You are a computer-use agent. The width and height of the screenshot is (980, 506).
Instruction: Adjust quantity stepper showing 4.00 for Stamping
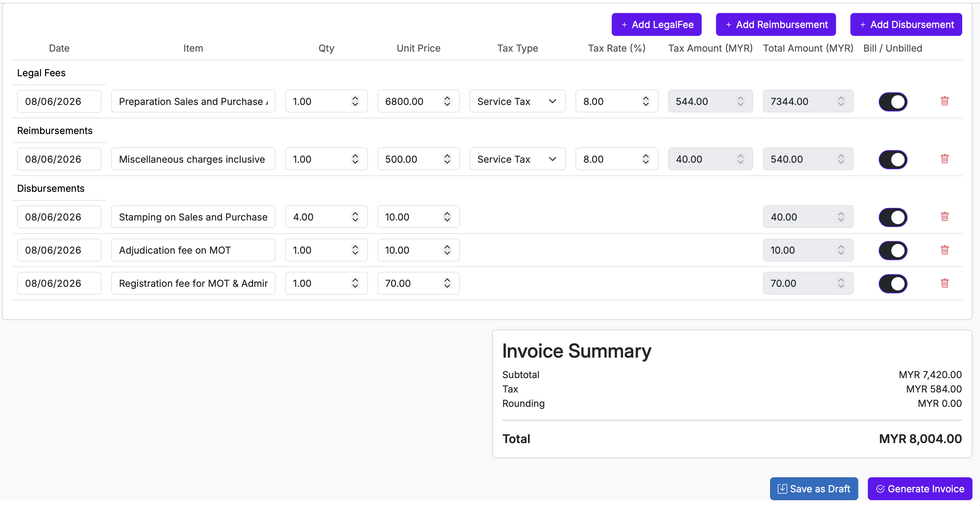click(x=355, y=217)
